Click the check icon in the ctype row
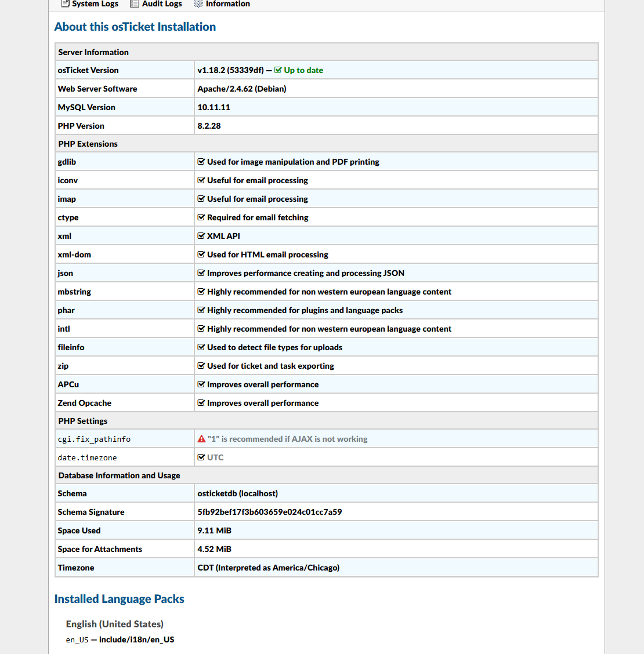This screenshot has height=654, width=644. coord(201,217)
